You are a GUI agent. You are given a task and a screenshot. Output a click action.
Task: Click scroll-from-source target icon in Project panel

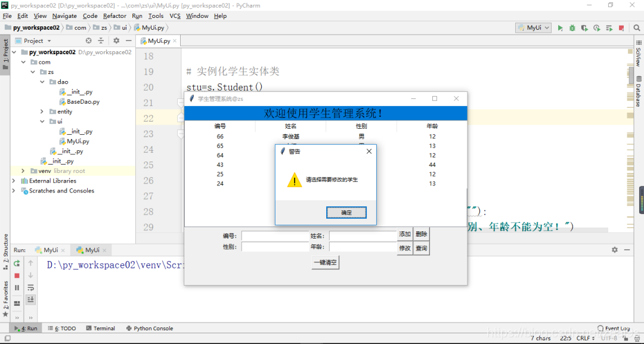pos(88,41)
